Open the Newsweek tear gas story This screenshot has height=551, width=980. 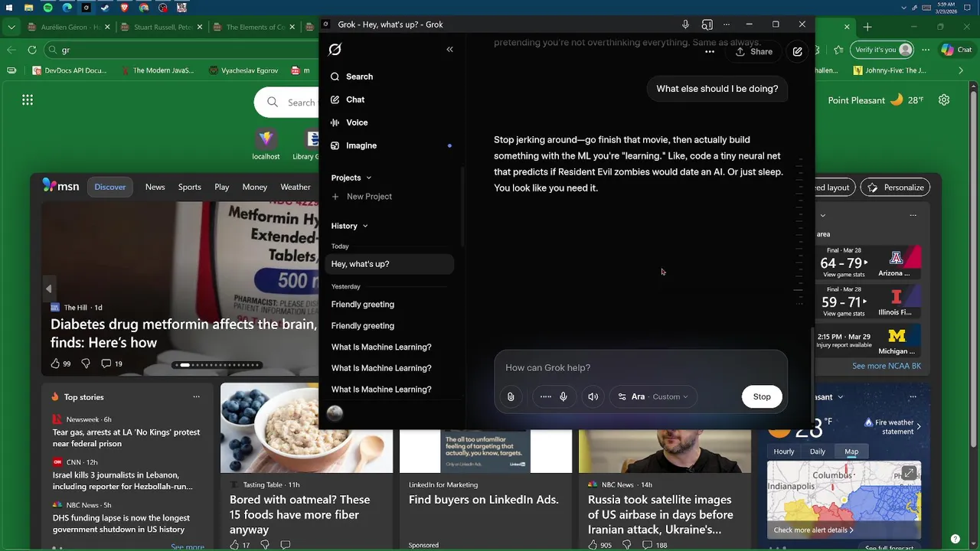point(126,438)
